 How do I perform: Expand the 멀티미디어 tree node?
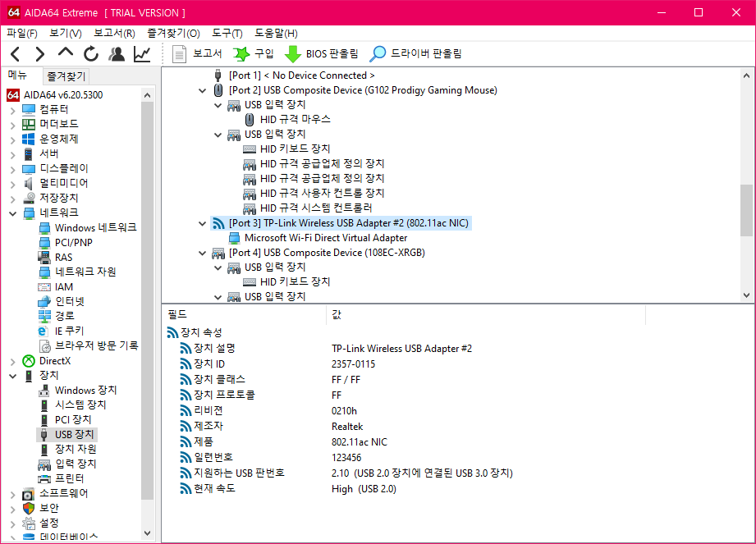(12, 184)
